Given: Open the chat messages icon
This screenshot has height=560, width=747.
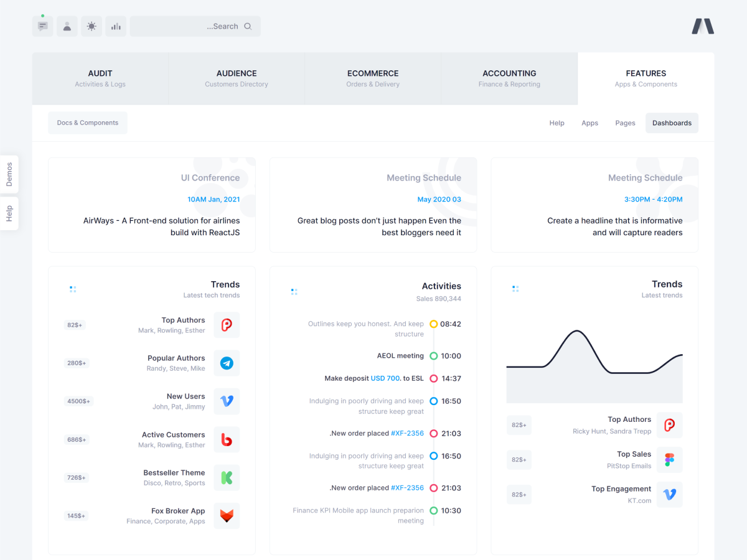Looking at the screenshot, I should coord(42,26).
